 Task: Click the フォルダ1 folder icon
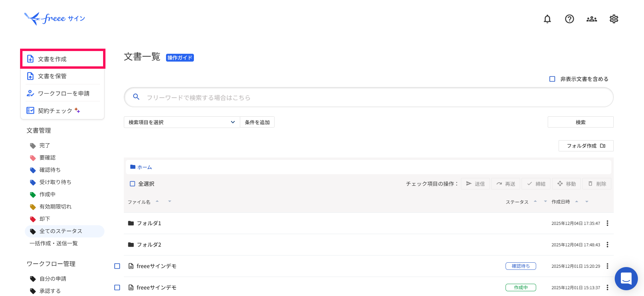click(x=131, y=223)
